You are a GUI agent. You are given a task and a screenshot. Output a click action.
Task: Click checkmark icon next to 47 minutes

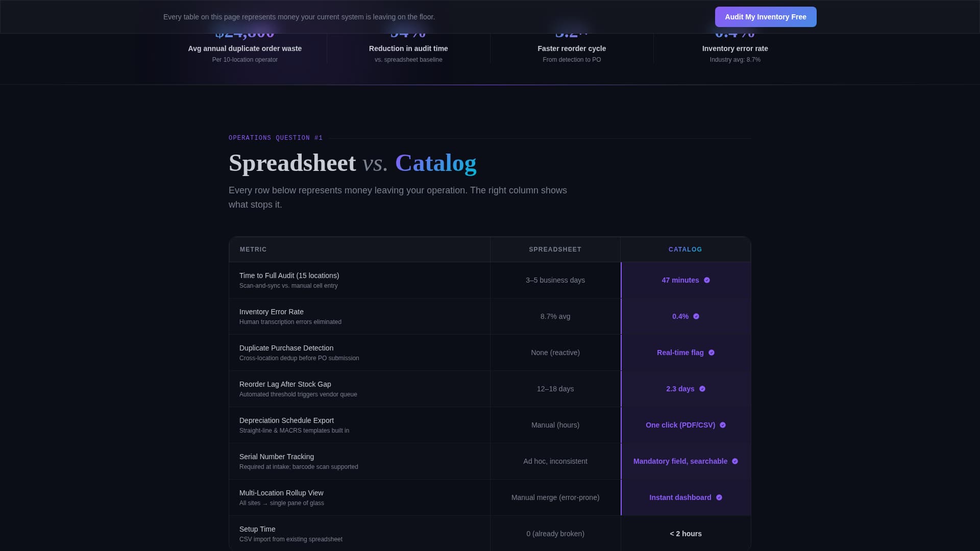tap(707, 280)
